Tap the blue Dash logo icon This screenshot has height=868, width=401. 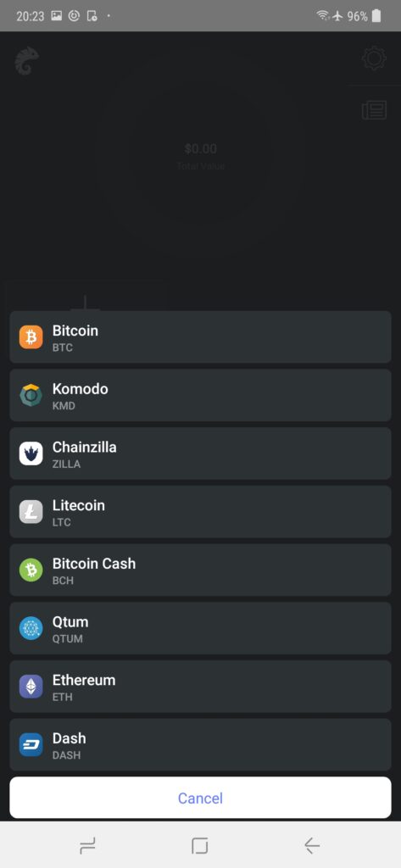tap(31, 744)
